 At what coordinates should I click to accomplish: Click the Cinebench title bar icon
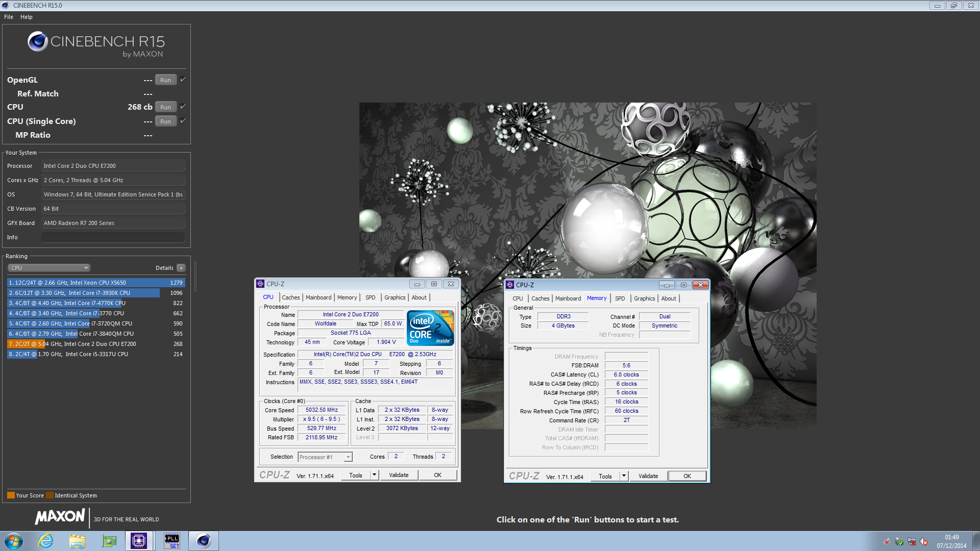(6, 5)
